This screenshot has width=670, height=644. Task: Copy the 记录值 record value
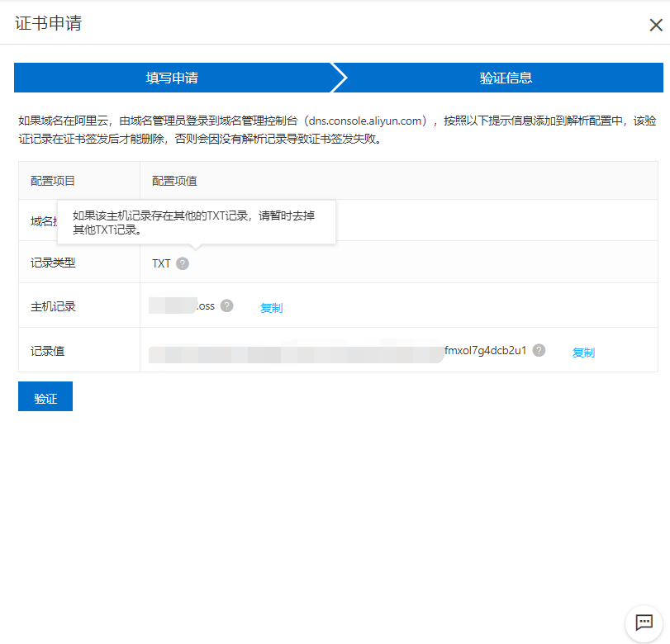[x=583, y=353]
